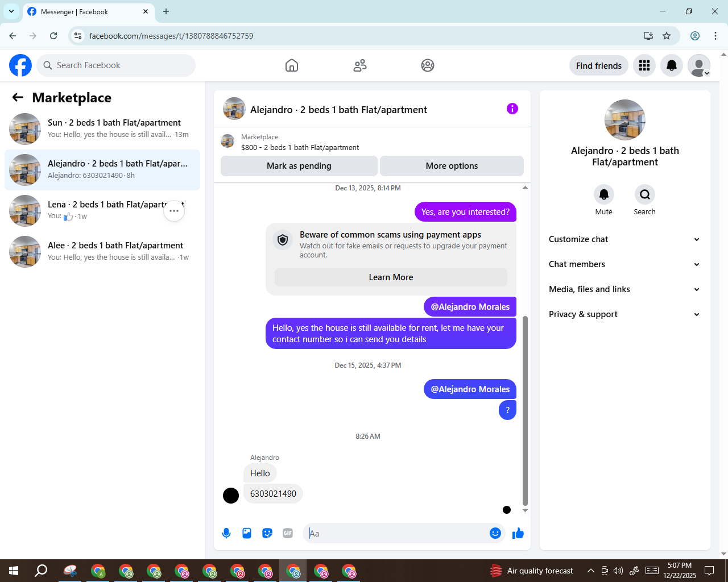Click the "Yes, are you interested?" message

[465, 212]
